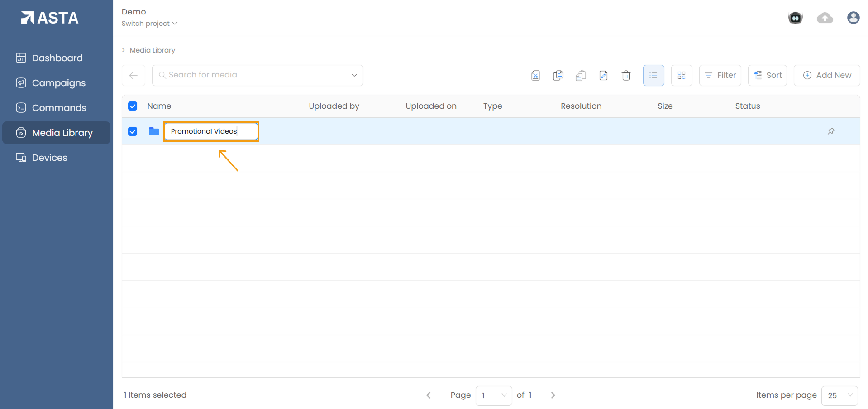Expand the Switch project dropdown
The height and width of the screenshot is (409, 868).
(149, 24)
